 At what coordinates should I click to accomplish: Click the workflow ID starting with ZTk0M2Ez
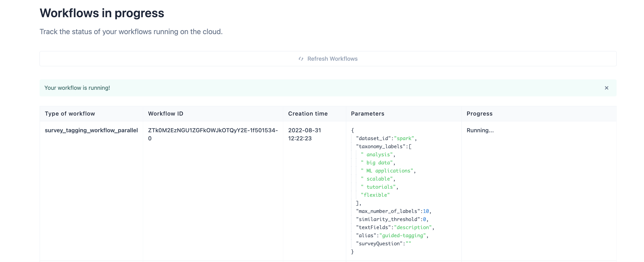213,134
